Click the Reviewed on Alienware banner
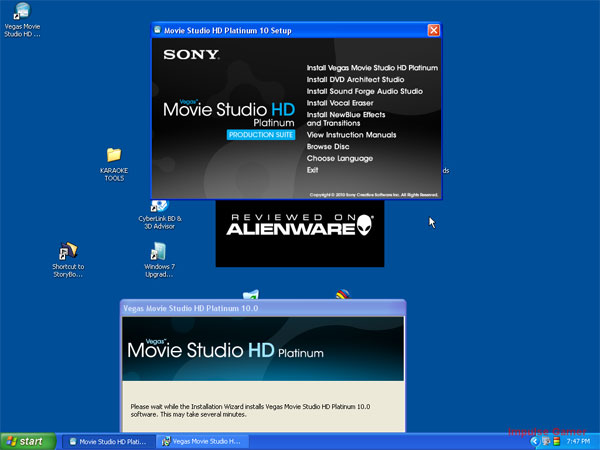Screen dimensions: 600x450 [x=300, y=233]
